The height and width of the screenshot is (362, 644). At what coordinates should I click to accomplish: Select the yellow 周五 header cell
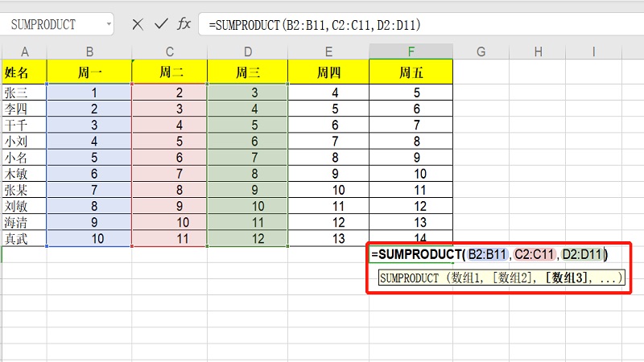[411, 72]
